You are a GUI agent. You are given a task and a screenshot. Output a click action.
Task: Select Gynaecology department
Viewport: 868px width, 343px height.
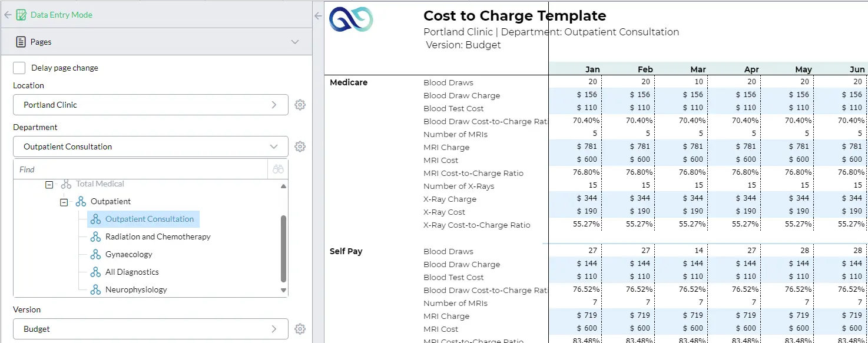click(x=129, y=254)
